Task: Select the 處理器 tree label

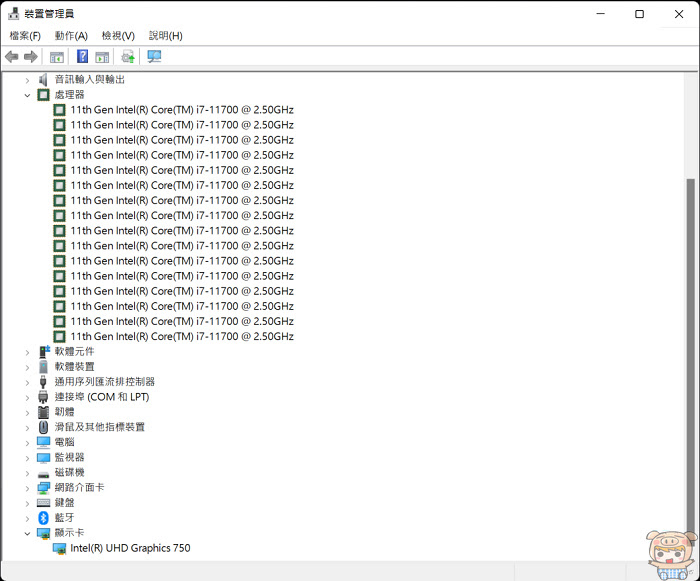Action: (69, 95)
